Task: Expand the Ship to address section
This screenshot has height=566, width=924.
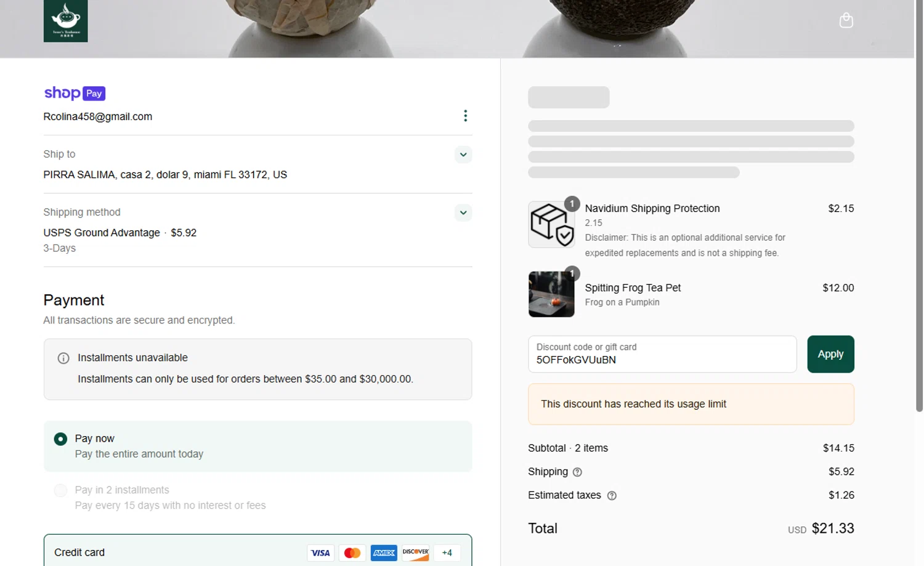Action: tap(463, 155)
